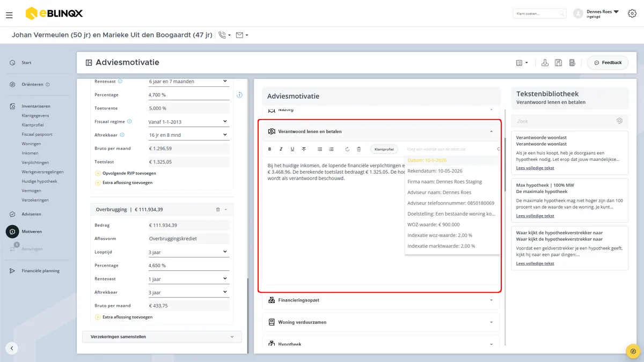The width and height of the screenshot is (644, 362).
Task: Click the reset icon in library search
Action: 619,121
